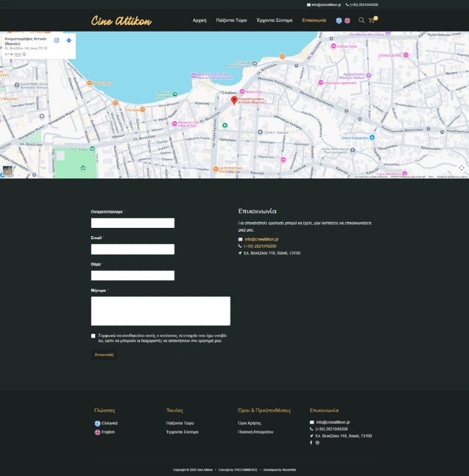Select Επικοινωνία in top menu
The width and height of the screenshot is (469, 476).
314,20
